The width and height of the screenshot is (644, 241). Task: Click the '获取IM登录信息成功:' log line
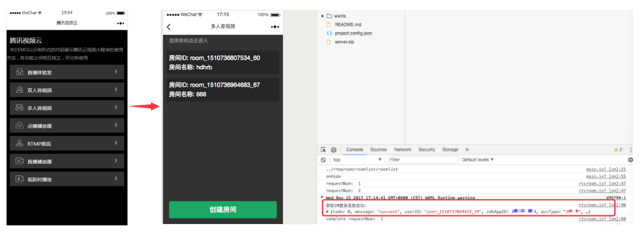click(x=346, y=206)
